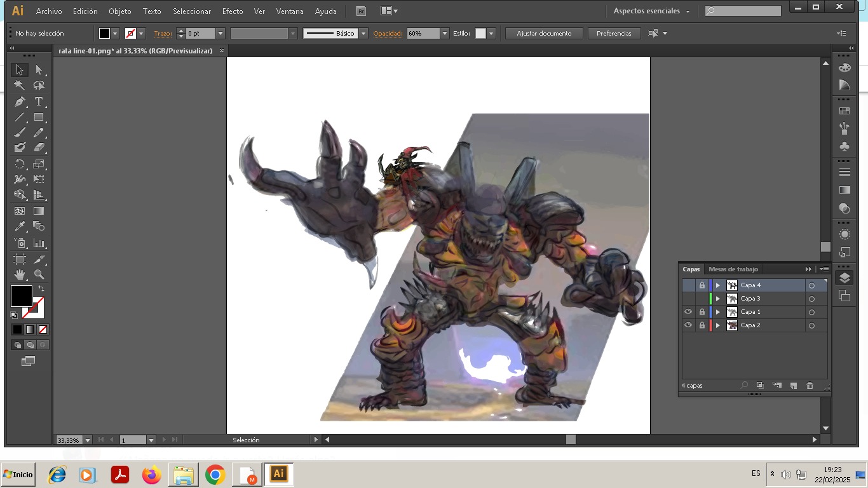Create new layer in Capas panel

pos(793,386)
